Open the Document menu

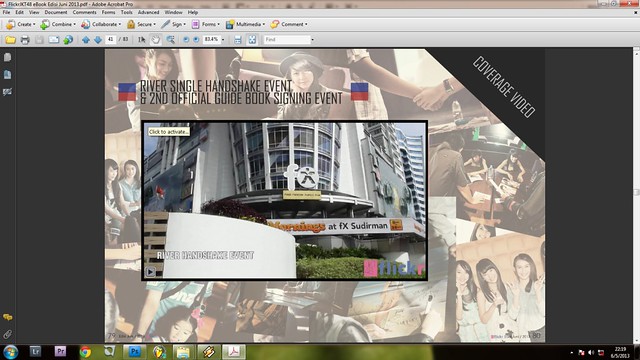(x=56, y=12)
